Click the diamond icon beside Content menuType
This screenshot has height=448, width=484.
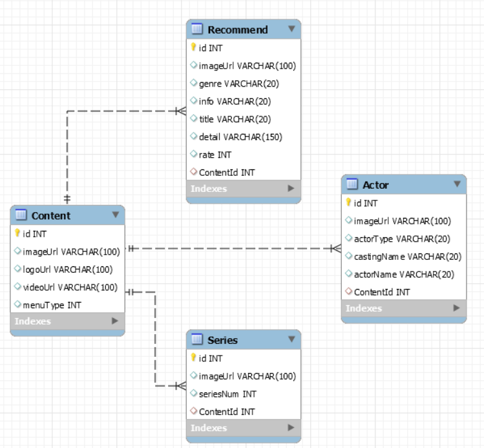tap(17, 304)
